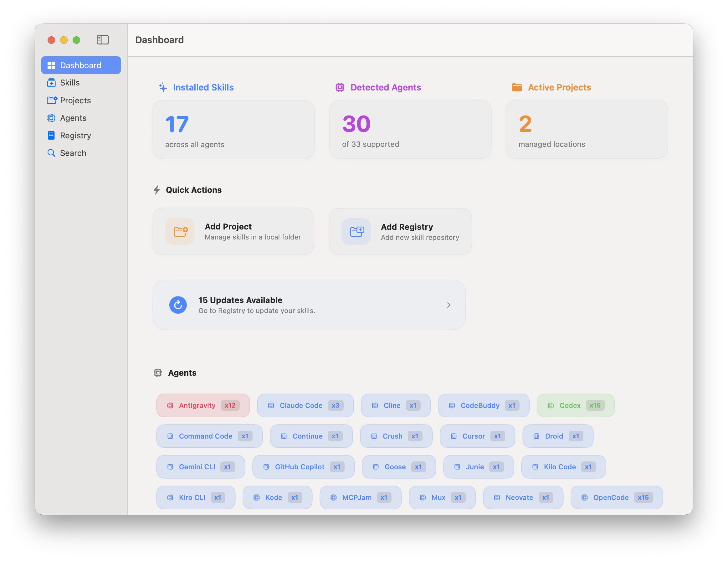Screen dimensions: 728x561
Task: Open the Active Projects count card
Action: pyautogui.click(x=587, y=129)
